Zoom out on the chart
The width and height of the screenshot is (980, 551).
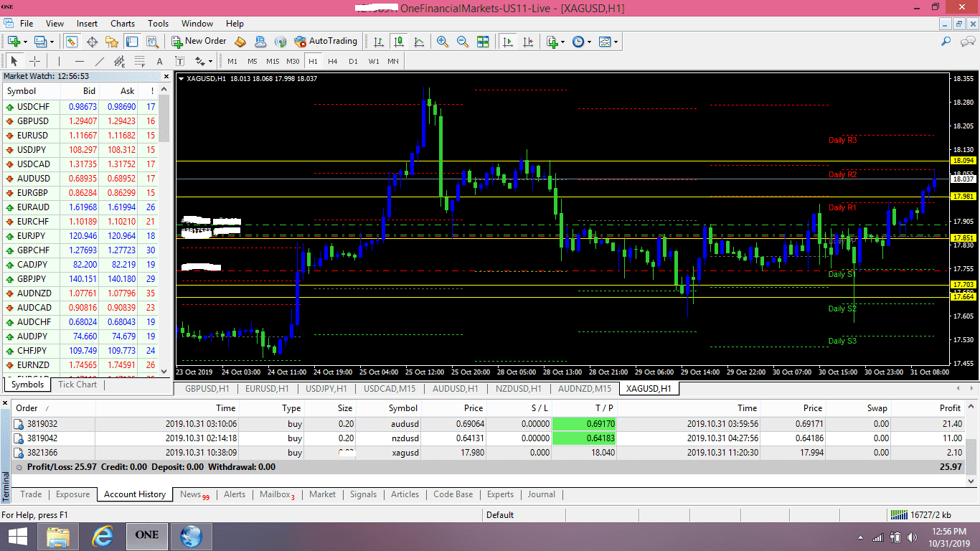tap(463, 42)
